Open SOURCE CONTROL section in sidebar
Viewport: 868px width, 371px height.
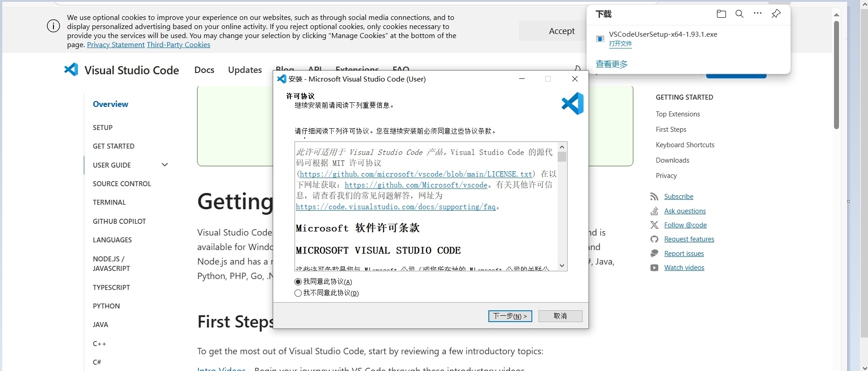(122, 184)
